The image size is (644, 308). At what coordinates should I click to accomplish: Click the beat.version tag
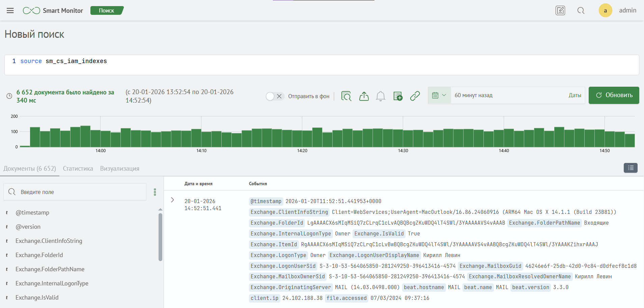pyautogui.click(x=531, y=287)
